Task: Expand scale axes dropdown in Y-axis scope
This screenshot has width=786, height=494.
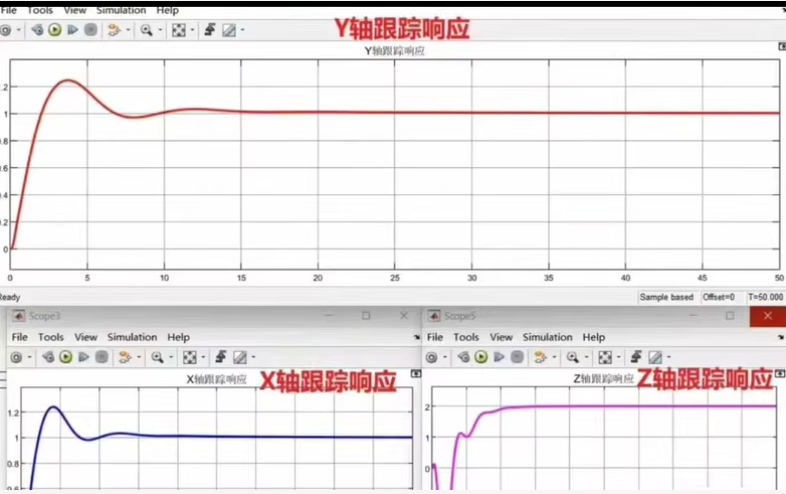Action: tap(192, 30)
